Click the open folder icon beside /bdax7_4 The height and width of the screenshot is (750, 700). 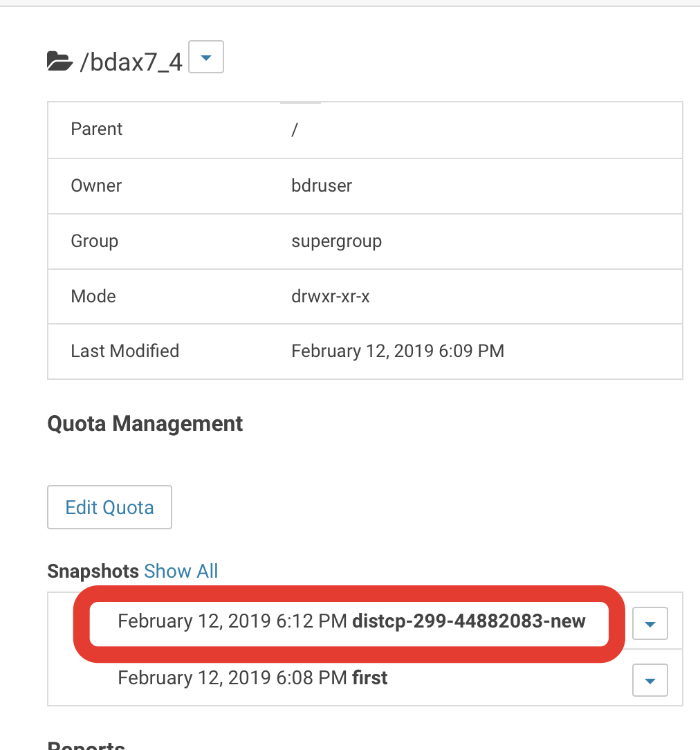pos(59,62)
